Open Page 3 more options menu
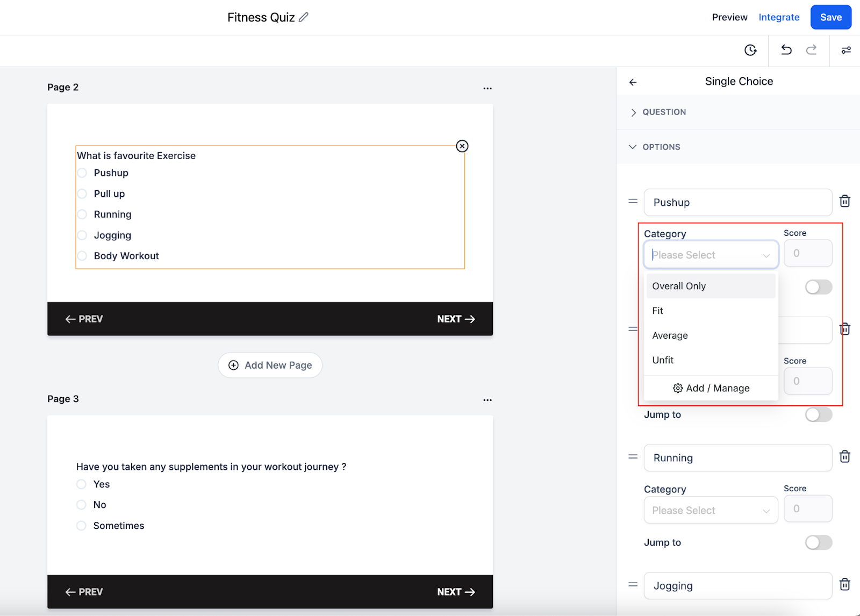The image size is (860, 616). pyautogui.click(x=488, y=400)
